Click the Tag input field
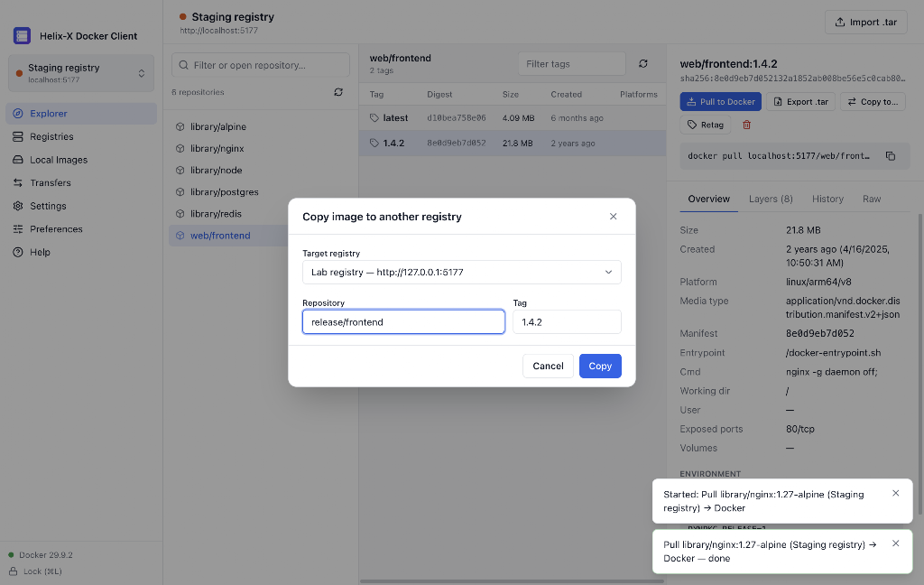The width and height of the screenshot is (924, 585). pos(567,322)
